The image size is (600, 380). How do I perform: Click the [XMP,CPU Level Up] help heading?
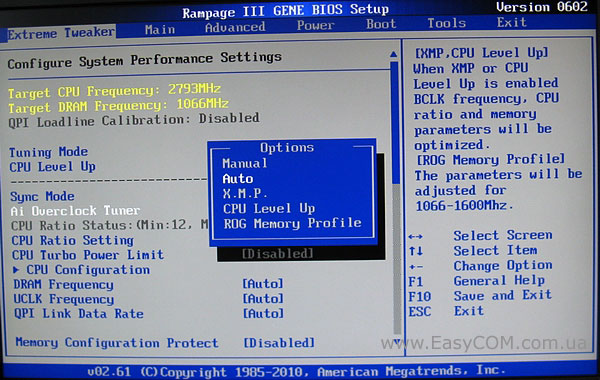[482, 53]
